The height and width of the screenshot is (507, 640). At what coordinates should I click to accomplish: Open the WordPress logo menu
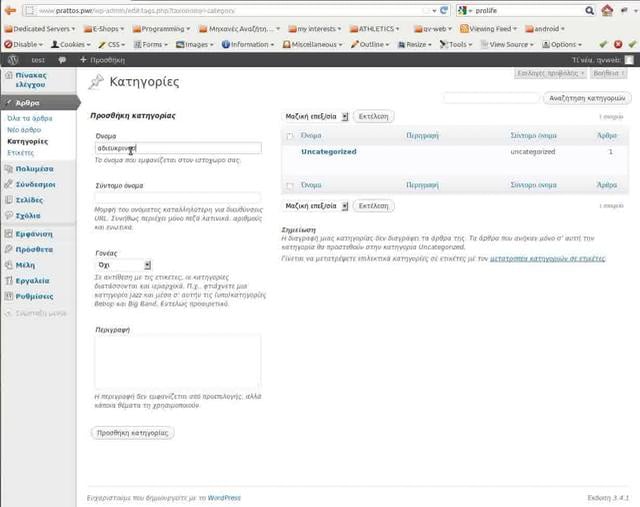pos(13,60)
